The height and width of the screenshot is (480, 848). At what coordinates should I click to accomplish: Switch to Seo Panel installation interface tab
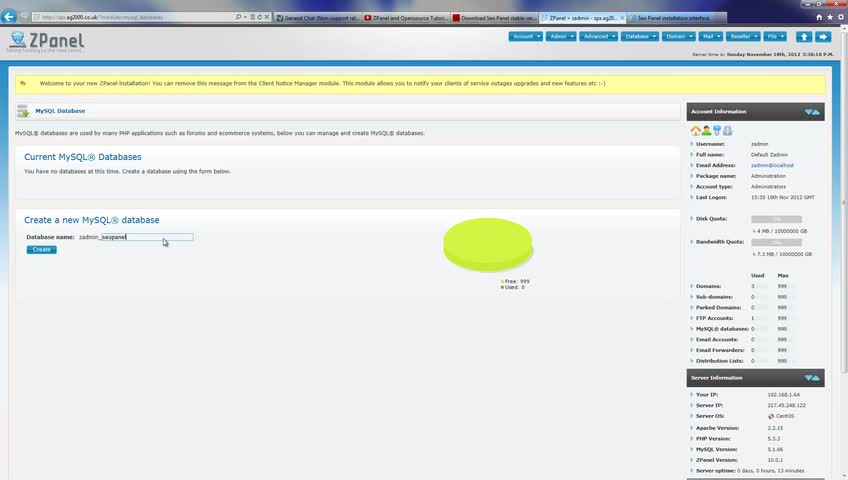[x=676, y=18]
